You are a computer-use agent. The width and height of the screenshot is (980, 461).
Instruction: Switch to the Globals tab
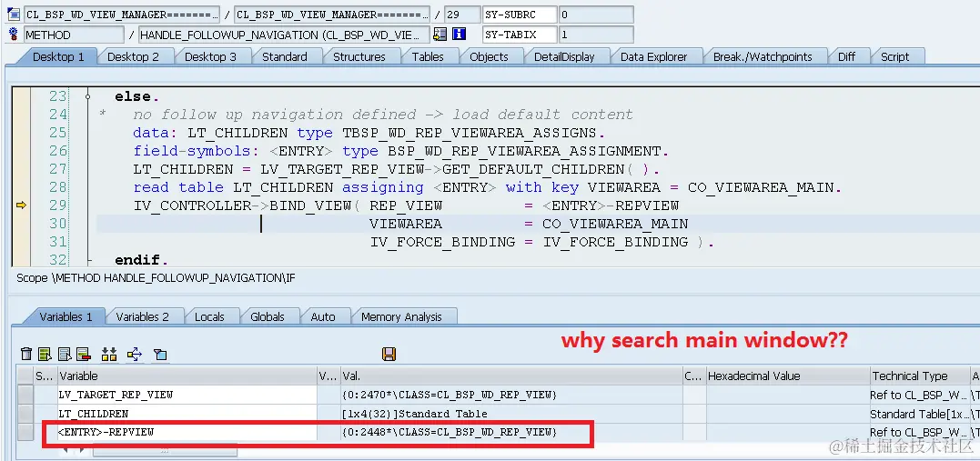[268, 316]
